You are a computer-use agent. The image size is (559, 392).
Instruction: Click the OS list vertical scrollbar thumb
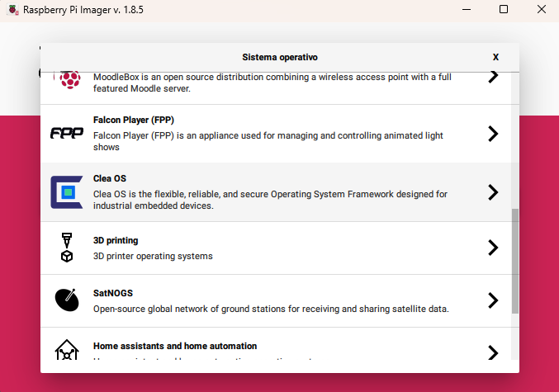coord(515,262)
